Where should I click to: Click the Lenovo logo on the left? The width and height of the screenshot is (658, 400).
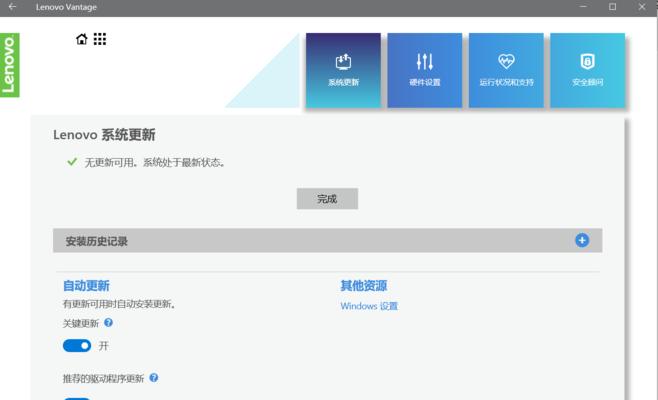[x=9, y=65]
